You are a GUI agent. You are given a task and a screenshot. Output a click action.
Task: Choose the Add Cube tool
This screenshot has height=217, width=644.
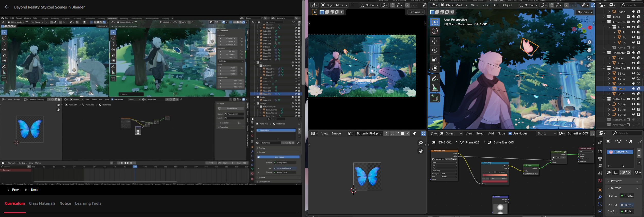[x=435, y=98]
